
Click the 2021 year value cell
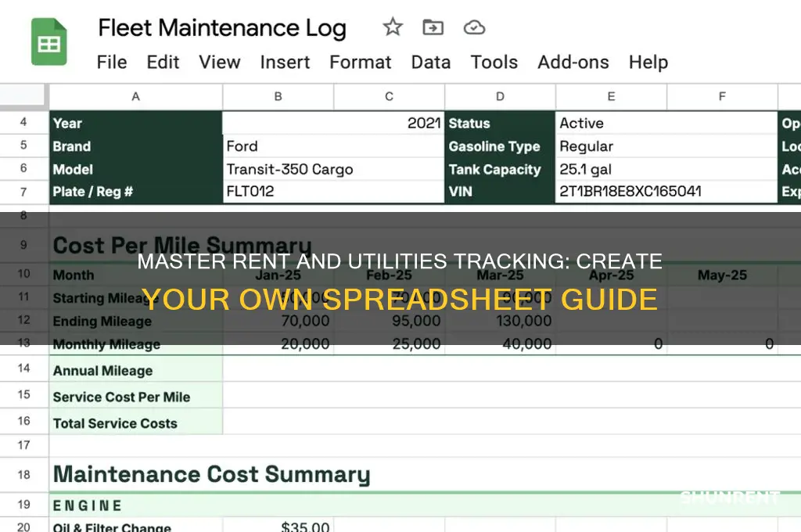point(333,123)
